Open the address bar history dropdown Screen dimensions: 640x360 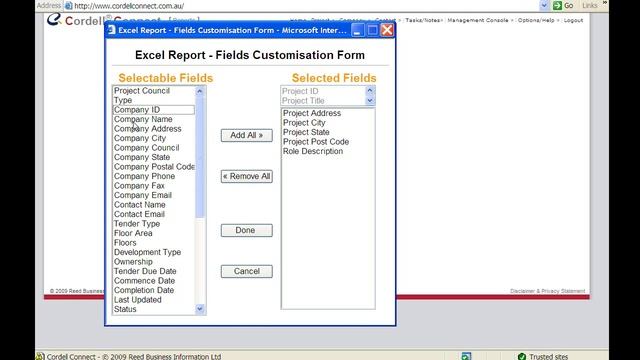click(x=544, y=6)
